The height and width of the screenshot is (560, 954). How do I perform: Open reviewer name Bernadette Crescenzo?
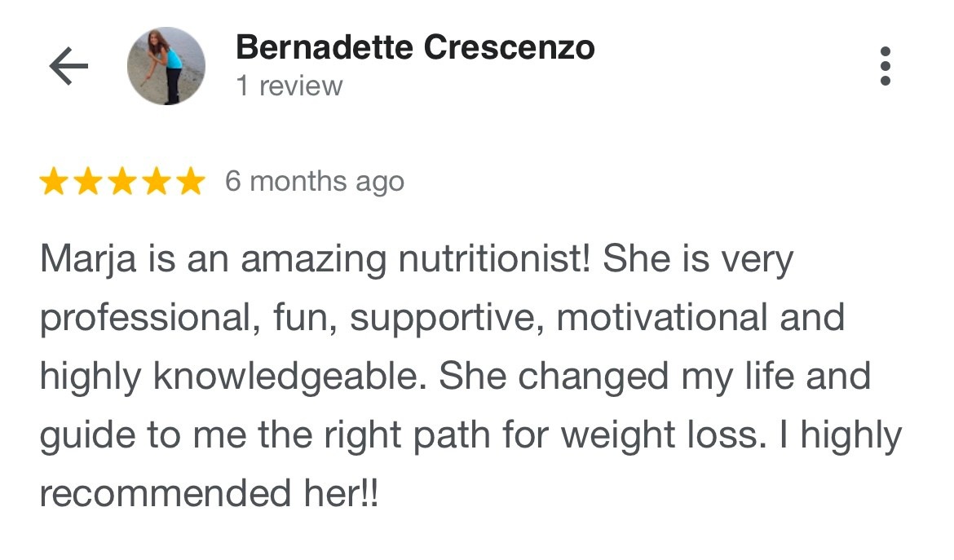[415, 46]
